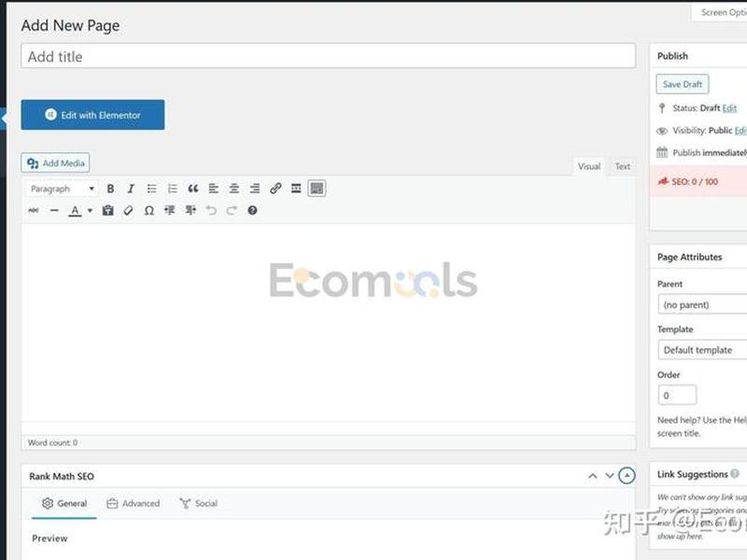This screenshot has height=560, width=747.
Task: Collapse the Rank Math SEO panel
Action: 627,476
